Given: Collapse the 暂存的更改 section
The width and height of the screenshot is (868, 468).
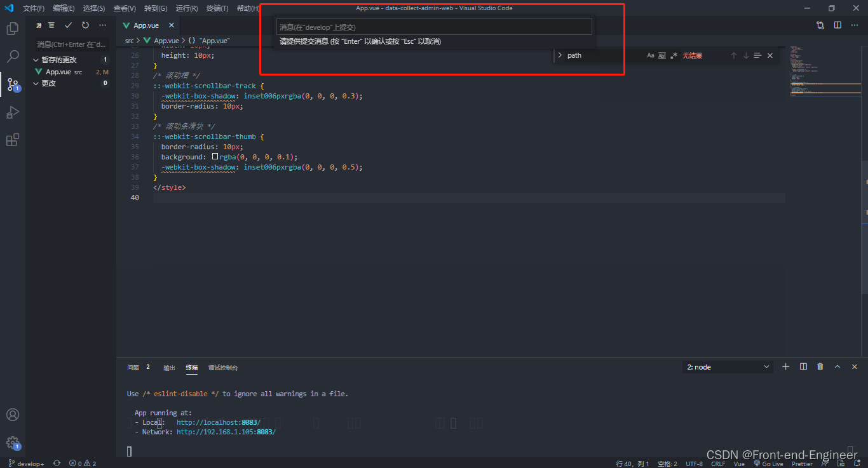Looking at the screenshot, I should [x=37, y=60].
